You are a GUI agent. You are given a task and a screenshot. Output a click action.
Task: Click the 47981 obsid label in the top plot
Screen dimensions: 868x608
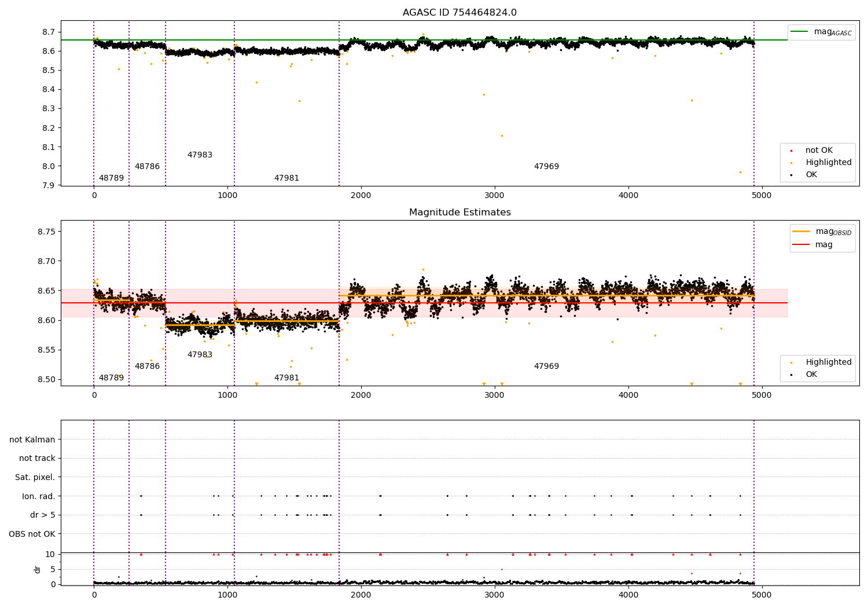coord(286,178)
